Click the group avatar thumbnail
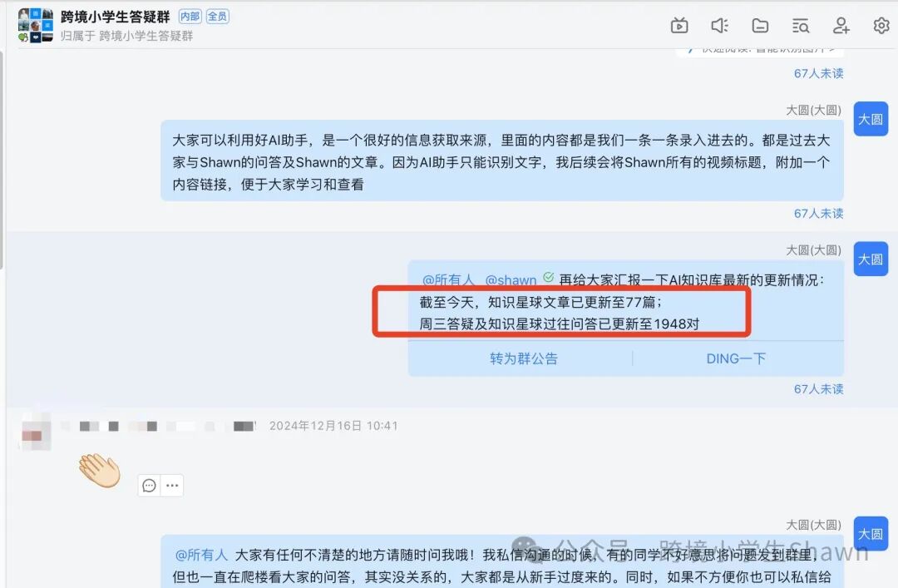The height and width of the screenshot is (588, 898). [x=34, y=26]
